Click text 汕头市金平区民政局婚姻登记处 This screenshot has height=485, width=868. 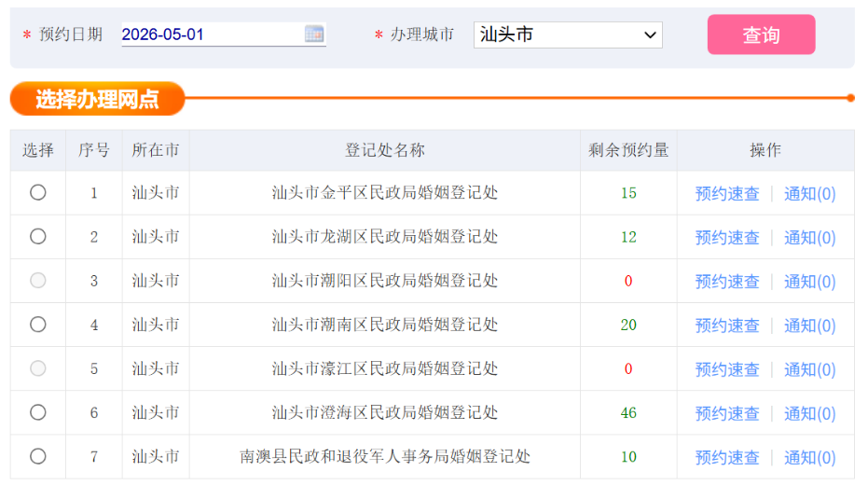click(x=385, y=193)
